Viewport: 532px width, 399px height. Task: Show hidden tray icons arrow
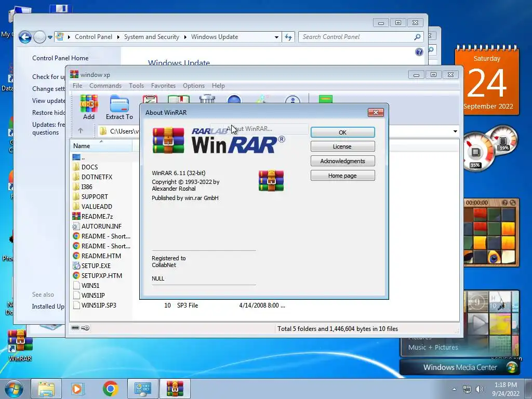pos(454,389)
